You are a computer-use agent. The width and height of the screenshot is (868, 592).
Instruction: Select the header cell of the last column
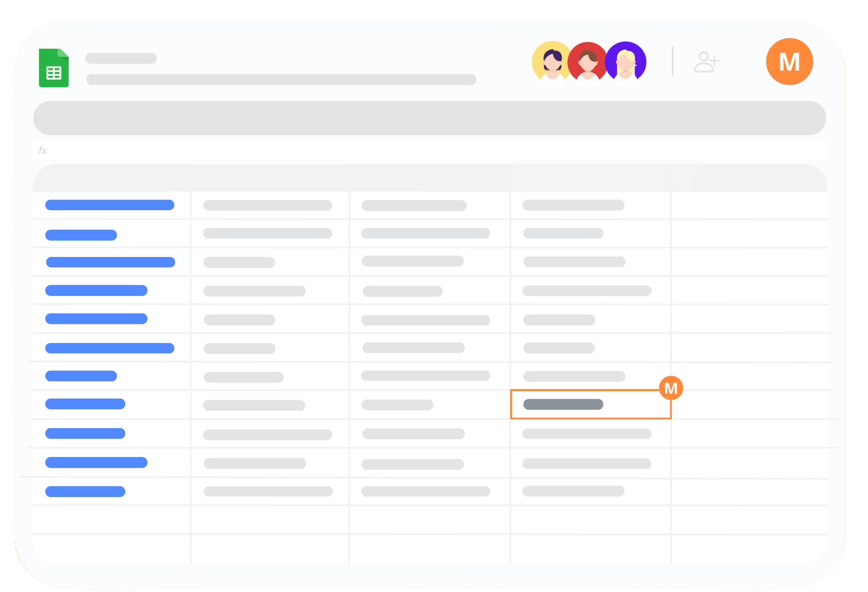click(748, 178)
